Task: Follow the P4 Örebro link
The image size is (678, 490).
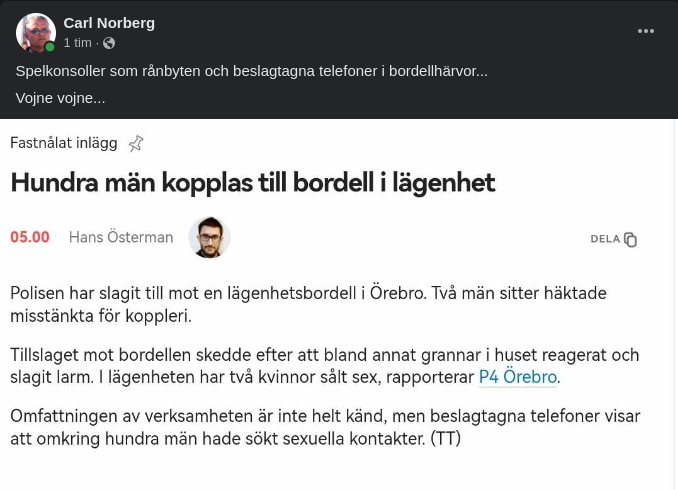Action: (x=517, y=377)
